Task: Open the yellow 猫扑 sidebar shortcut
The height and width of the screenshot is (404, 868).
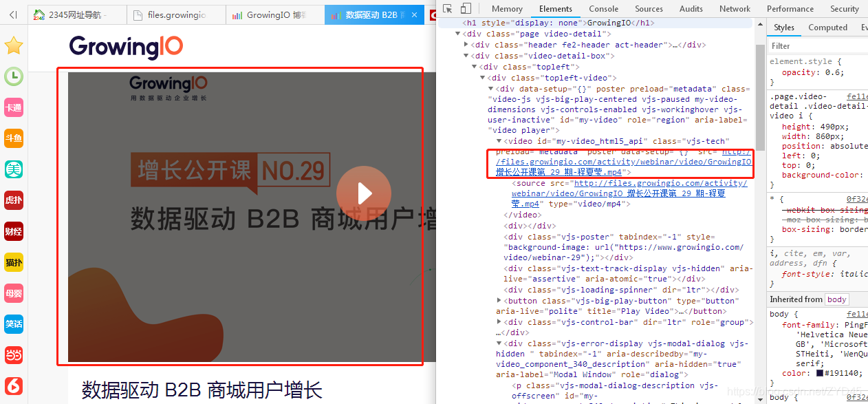Action: point(14,262)
